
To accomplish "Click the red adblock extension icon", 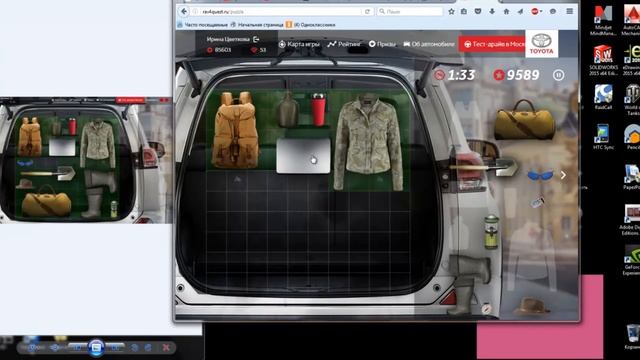I will click(535, 11).
